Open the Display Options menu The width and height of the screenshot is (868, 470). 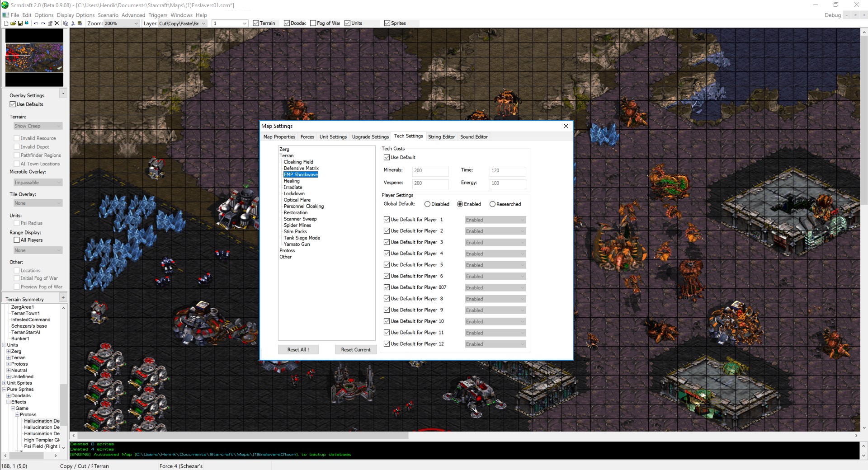pyautogui.click(x=75, y=15)
